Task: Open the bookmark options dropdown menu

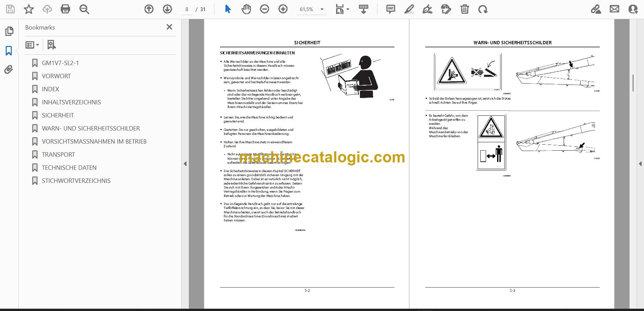Action: 33,45
